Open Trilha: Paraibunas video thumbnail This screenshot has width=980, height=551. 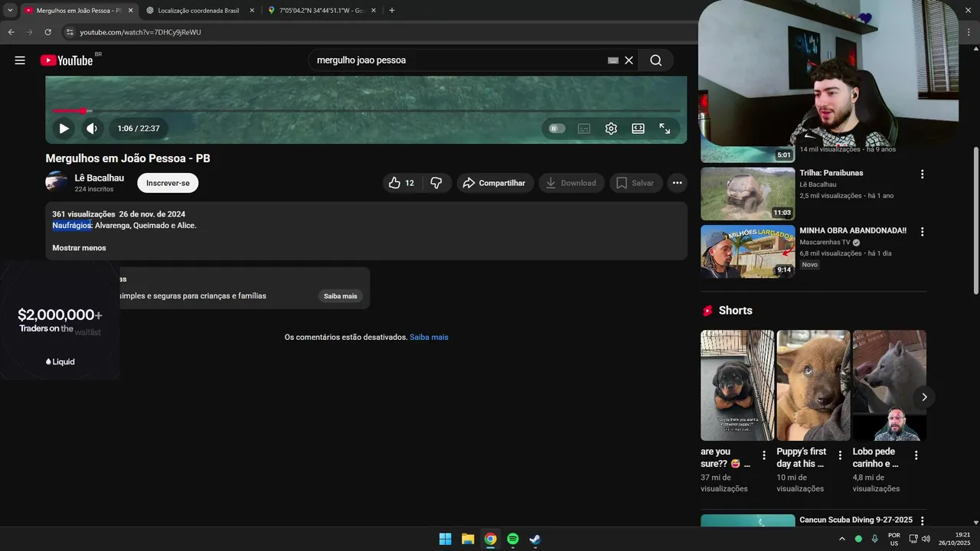coord(748,194)
